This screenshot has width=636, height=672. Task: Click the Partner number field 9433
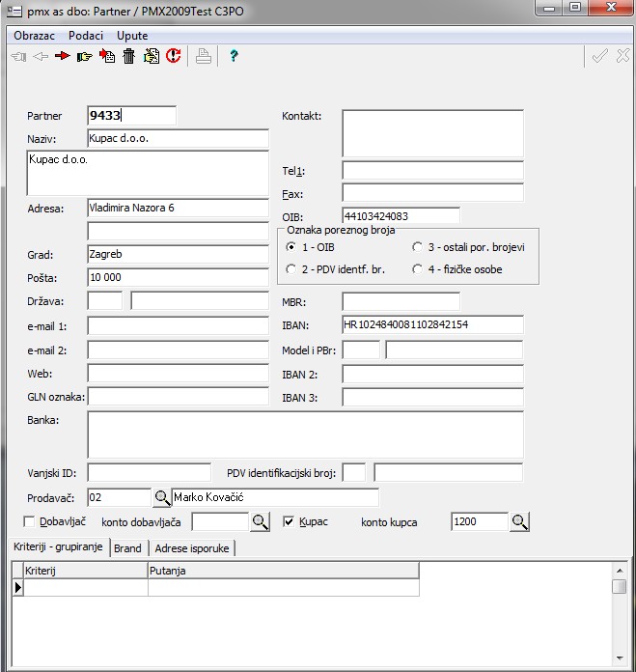(132, 116)
